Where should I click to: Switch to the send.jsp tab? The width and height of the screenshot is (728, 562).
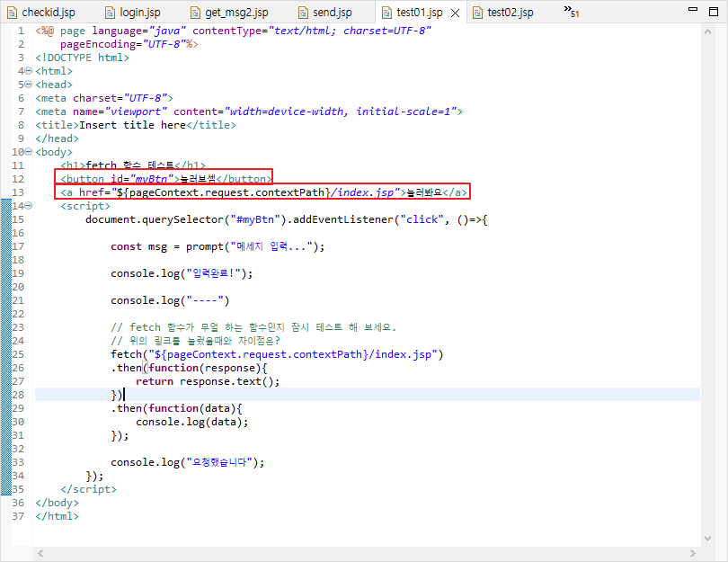(325, 13)
